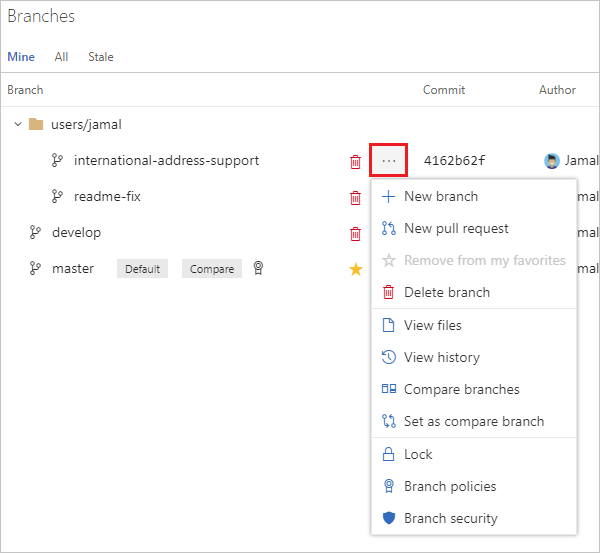
Task: Open the readme-fix branch
Action: (x=107, y=196)
